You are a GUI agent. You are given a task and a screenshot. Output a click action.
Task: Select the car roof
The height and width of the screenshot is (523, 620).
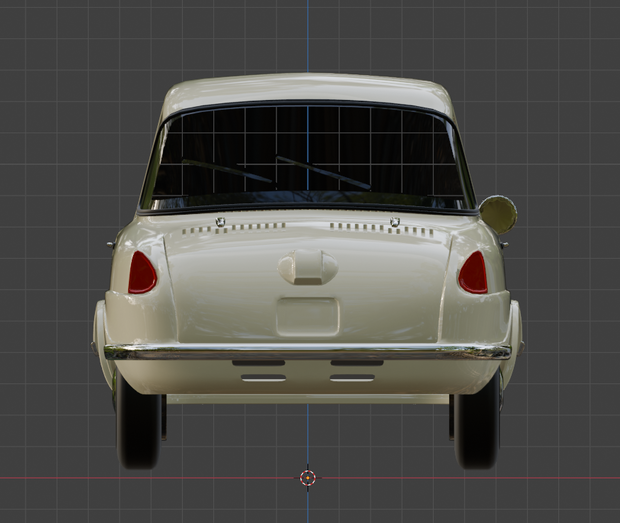point(308,89)
